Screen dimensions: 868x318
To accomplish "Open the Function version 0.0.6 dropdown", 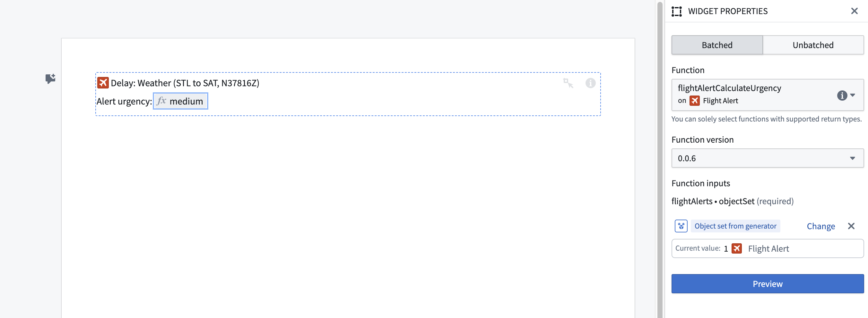I will 767,158.
